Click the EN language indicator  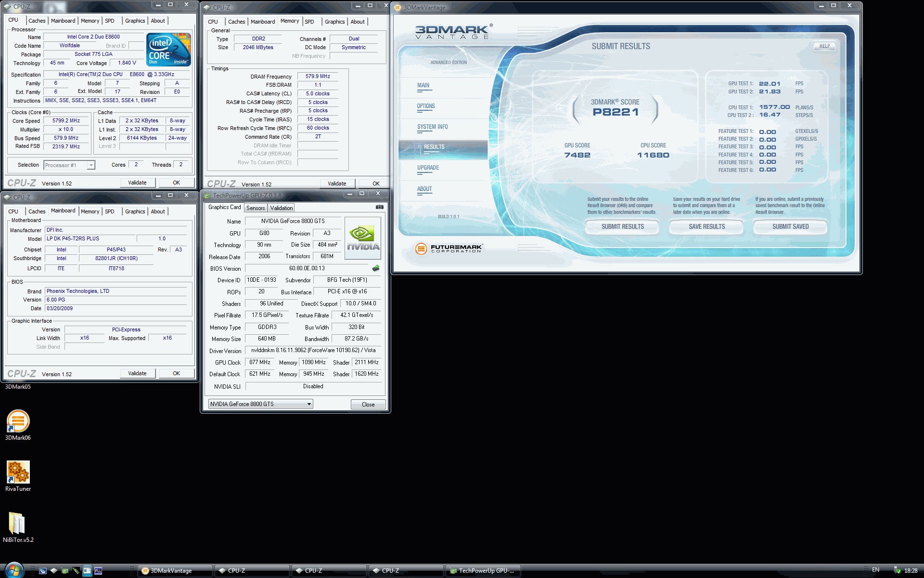(x=875, y=570)
